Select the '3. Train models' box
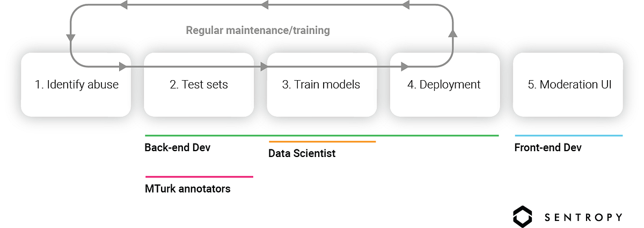The height and width of the screenshot is (228, 644). point(321,84)
